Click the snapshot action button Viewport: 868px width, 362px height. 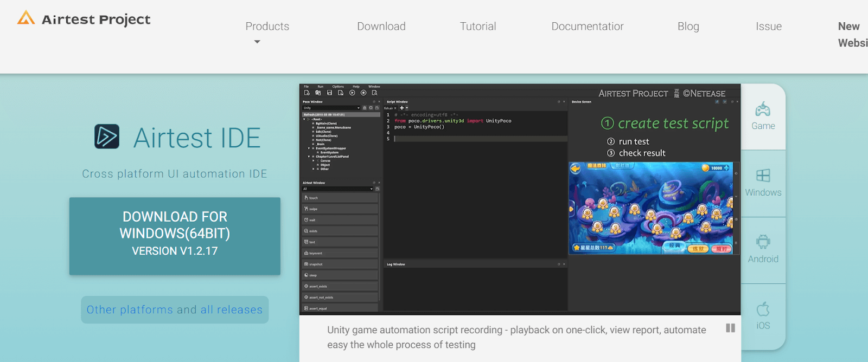tap(340, 264)
